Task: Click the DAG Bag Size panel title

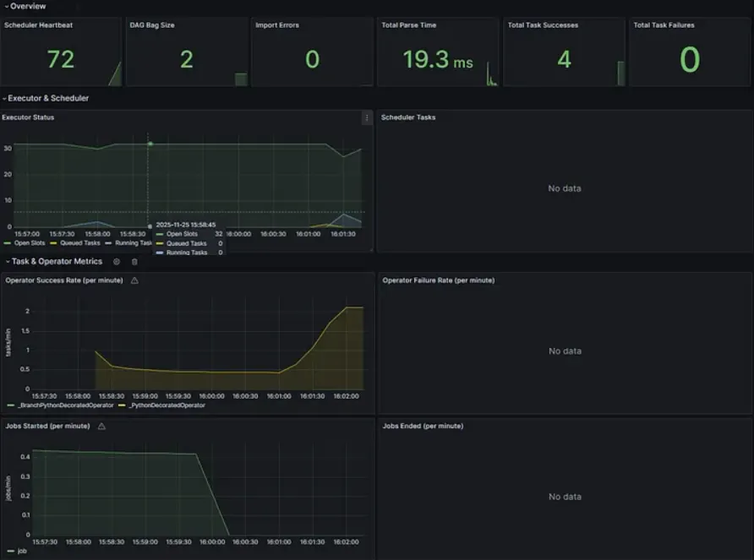Action: click(152, 25)
